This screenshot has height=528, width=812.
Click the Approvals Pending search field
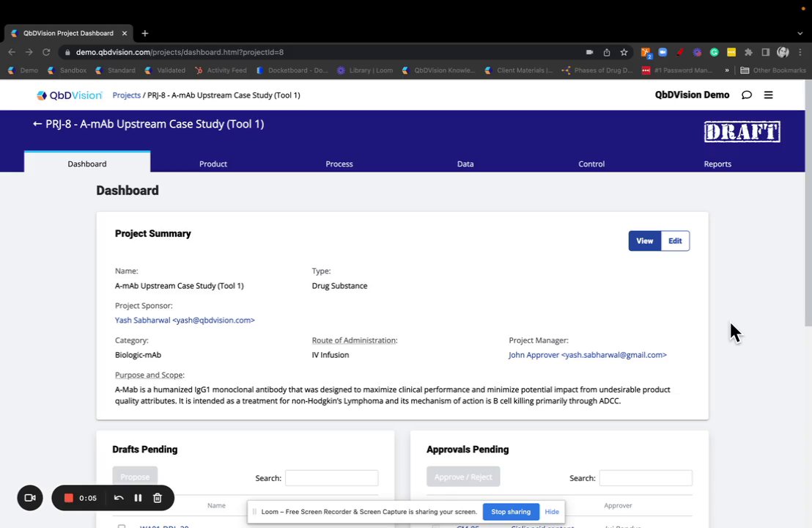646,477
